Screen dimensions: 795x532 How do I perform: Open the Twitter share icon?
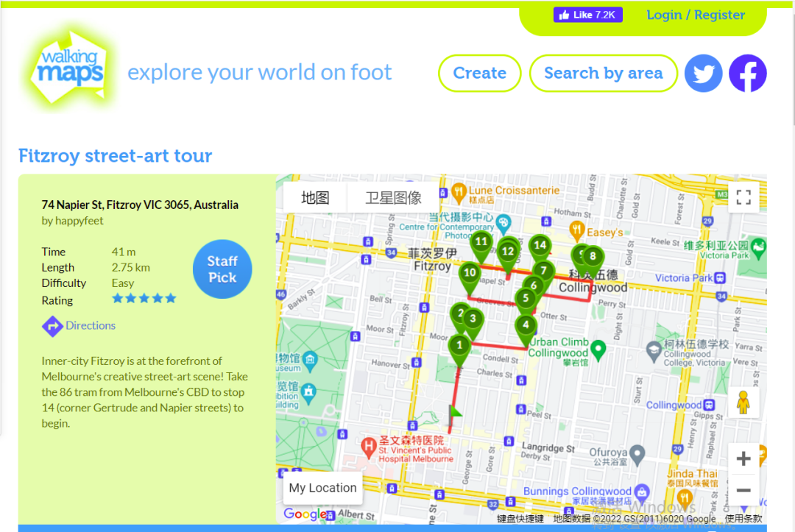coord(703,74)
